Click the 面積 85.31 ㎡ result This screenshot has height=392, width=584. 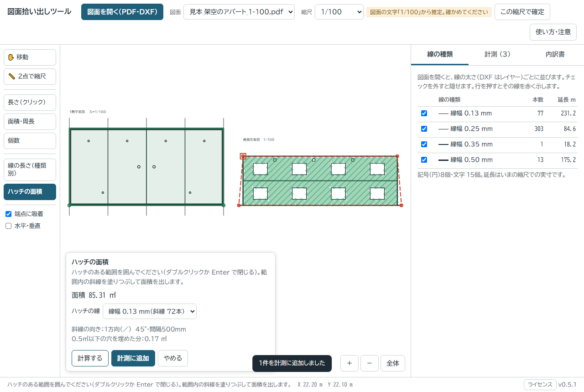pos(94,295)
